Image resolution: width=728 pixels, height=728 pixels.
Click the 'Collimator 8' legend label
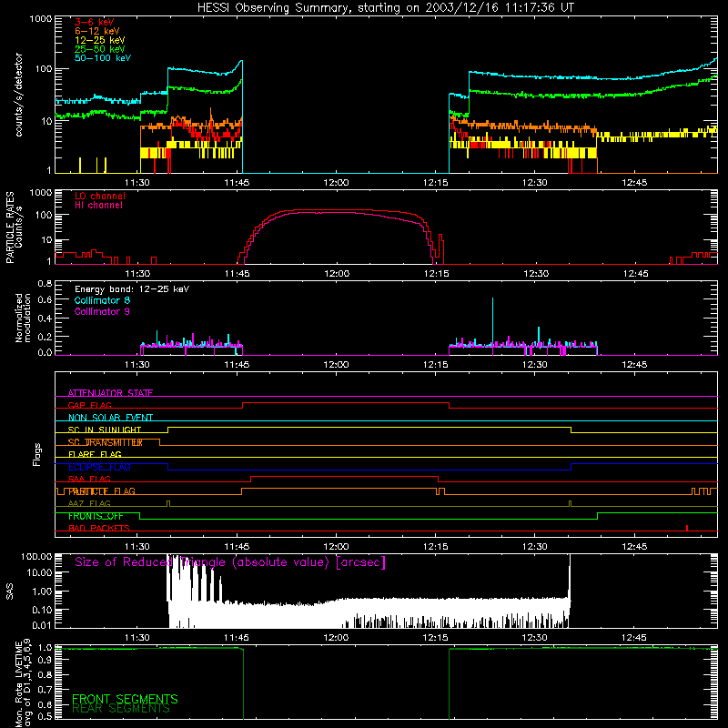tap(102, 300)
